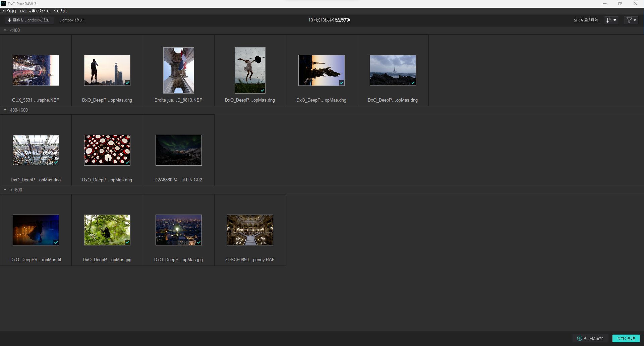The width and height of the screenshot is (644, 346).
Task: Select the red and white polka dot thumbnail
Action: 107,150
